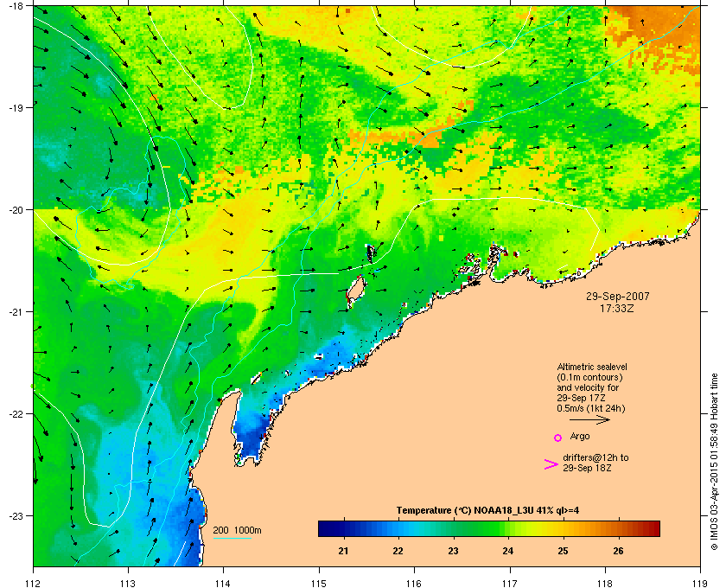Click the latitude axis label -20

[x=16, y=210]
